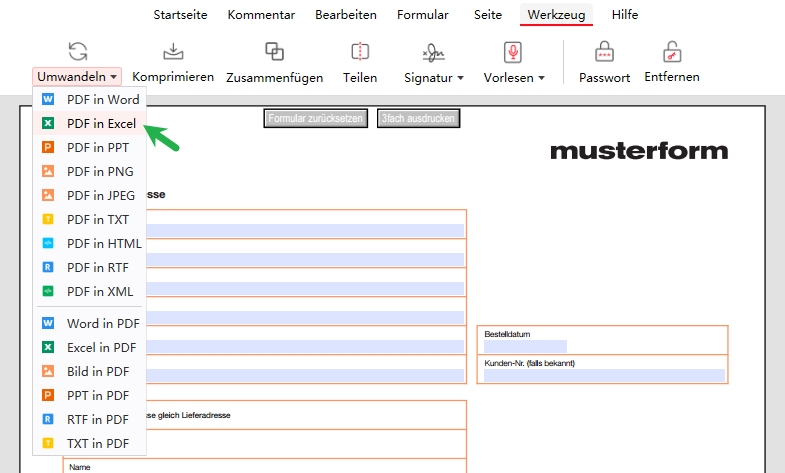Choose PPT in PDF conversion
This screenshot has width=785, height=473.
90,395
